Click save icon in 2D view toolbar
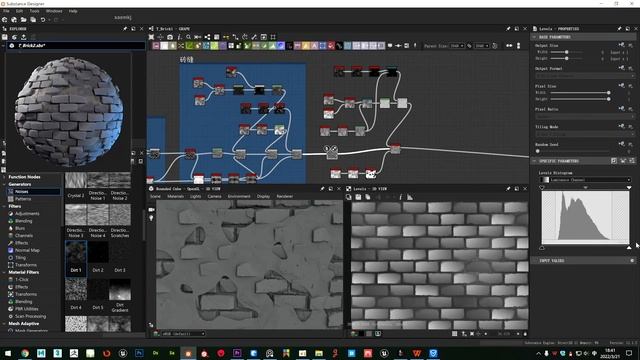The image size is (640, 360). 358,197
